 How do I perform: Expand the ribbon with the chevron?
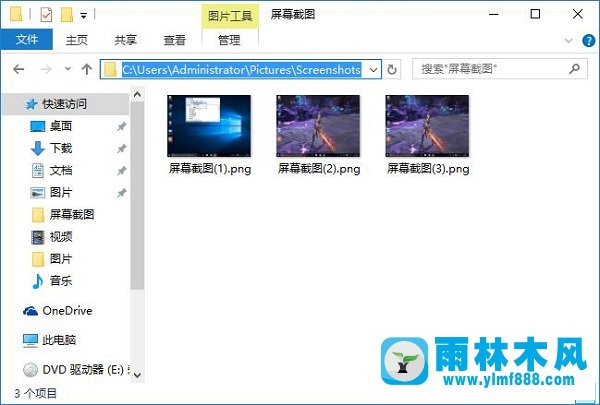569,41
